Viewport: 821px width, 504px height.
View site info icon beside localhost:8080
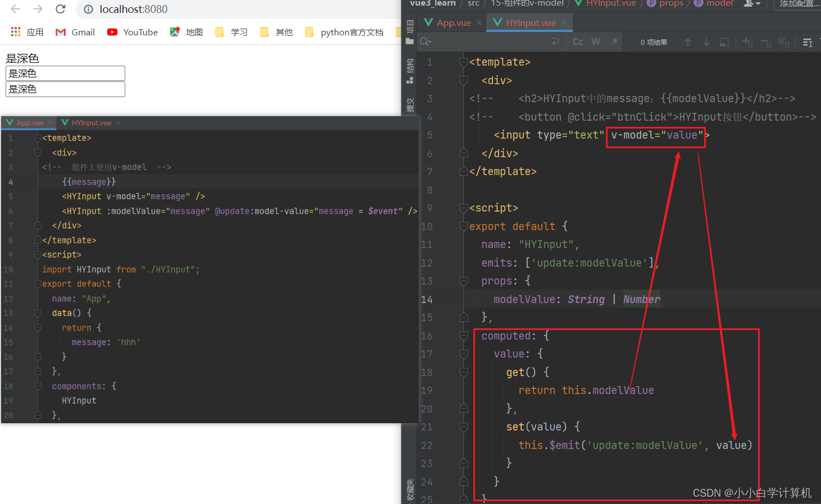coord(88,9)
